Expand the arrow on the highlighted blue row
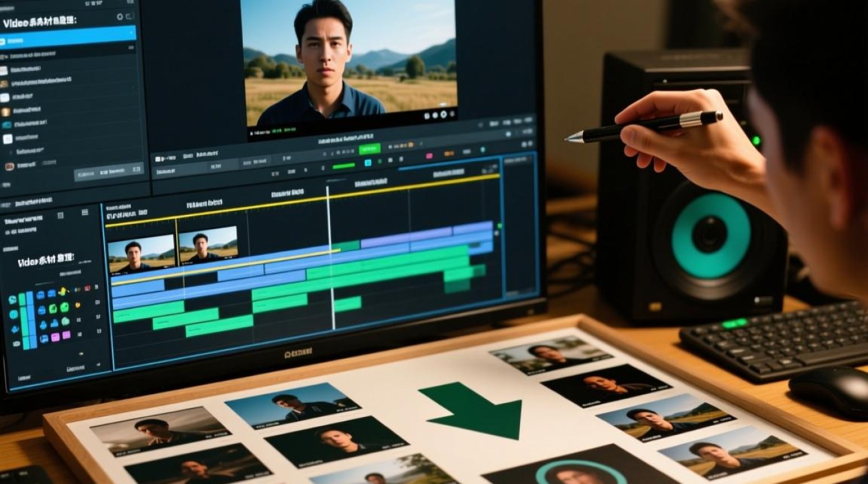Viewport: 868px width, 484px height. coord(131,32)
